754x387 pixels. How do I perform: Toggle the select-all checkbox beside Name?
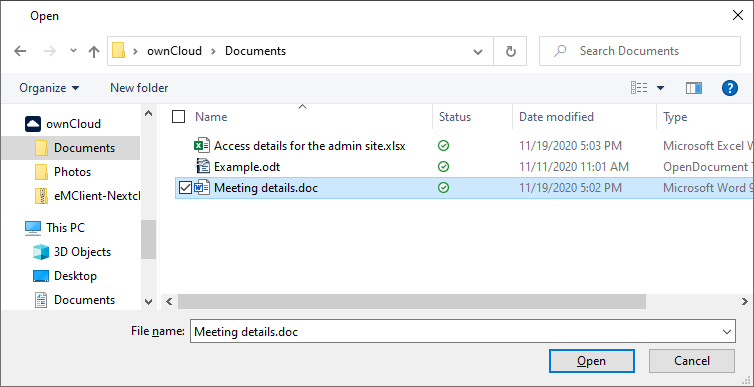(178, 117)
